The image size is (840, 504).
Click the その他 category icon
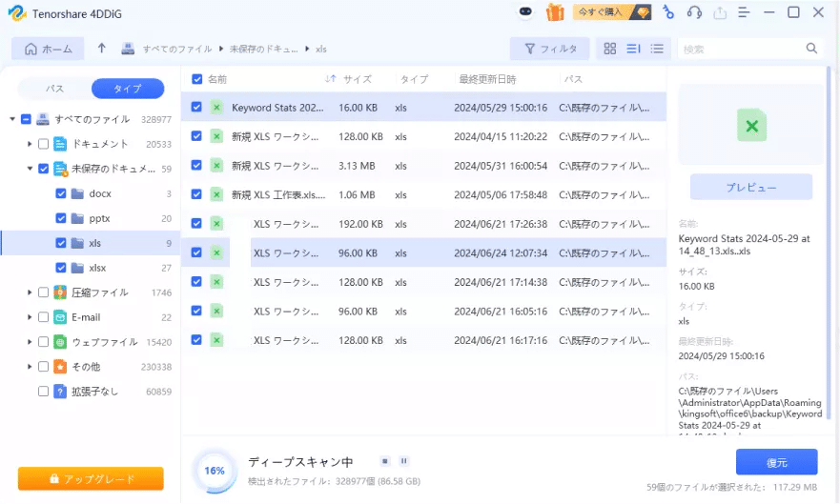(60, 367)
